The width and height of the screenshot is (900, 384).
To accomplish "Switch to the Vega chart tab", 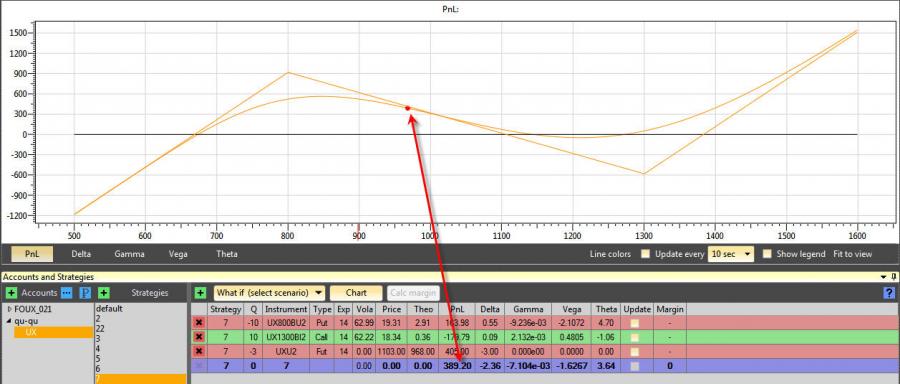I will coord(179,254).
